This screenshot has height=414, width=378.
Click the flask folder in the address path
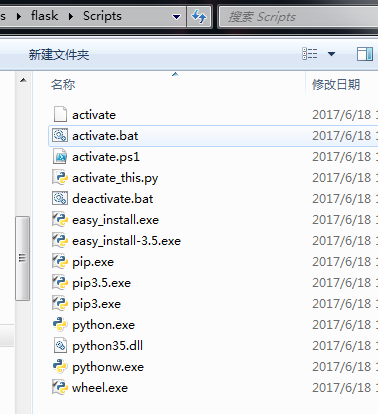44,16
